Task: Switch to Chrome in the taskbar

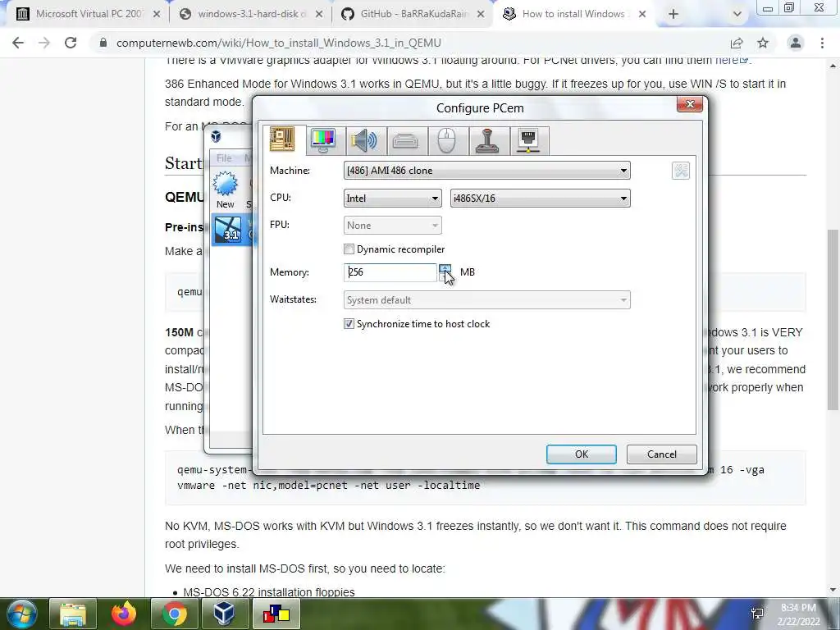Action: pyautogui.click(x=175, y=614)
